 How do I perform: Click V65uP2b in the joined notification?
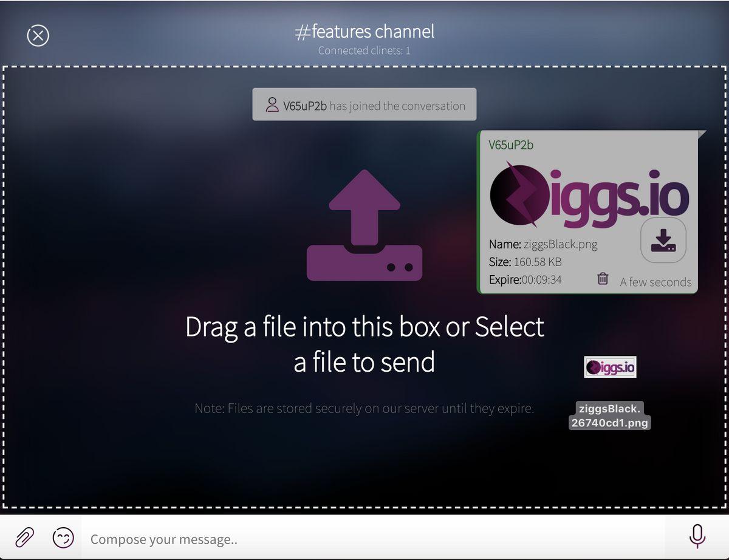(305, 106)
